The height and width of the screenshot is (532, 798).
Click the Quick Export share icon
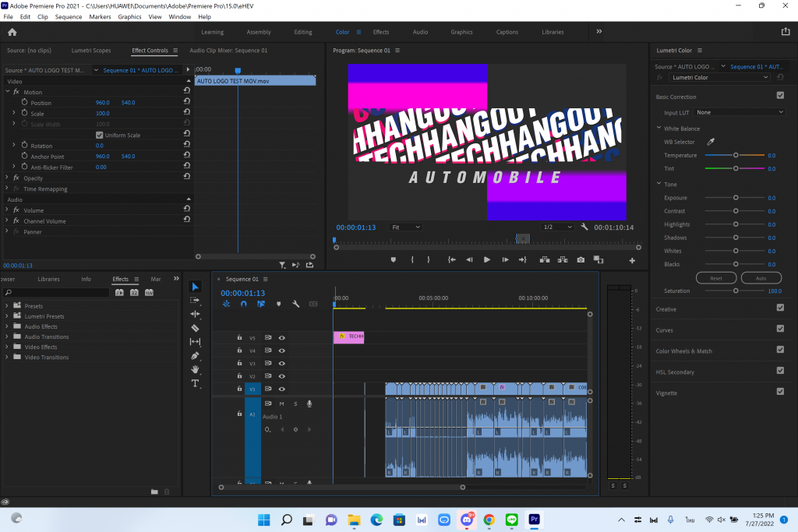pos(786,31)
